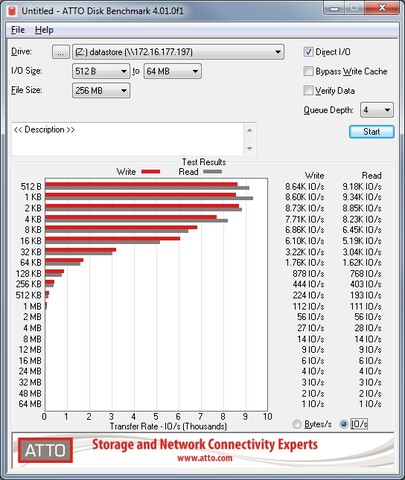Screen dimensions: 405x480
Task: Click the 512 B row label
Action: (x=31, y=187)
